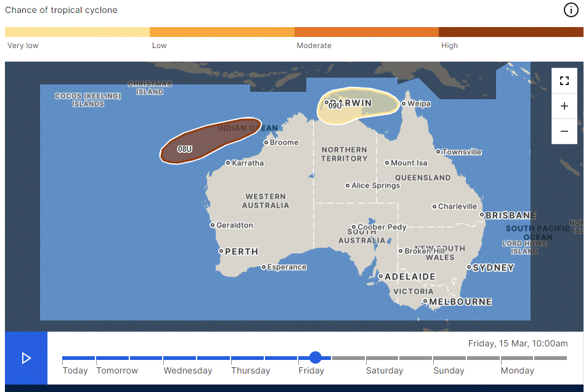Image resolution: width=586 pixels, height=392 pixels.
Task: Click the Very low legend color bar
Action: (x=78, y=32)
